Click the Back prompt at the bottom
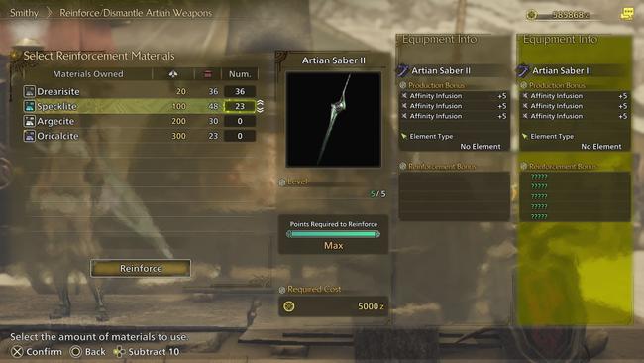The width and height of the screenshot is (644, 363). 88,352
